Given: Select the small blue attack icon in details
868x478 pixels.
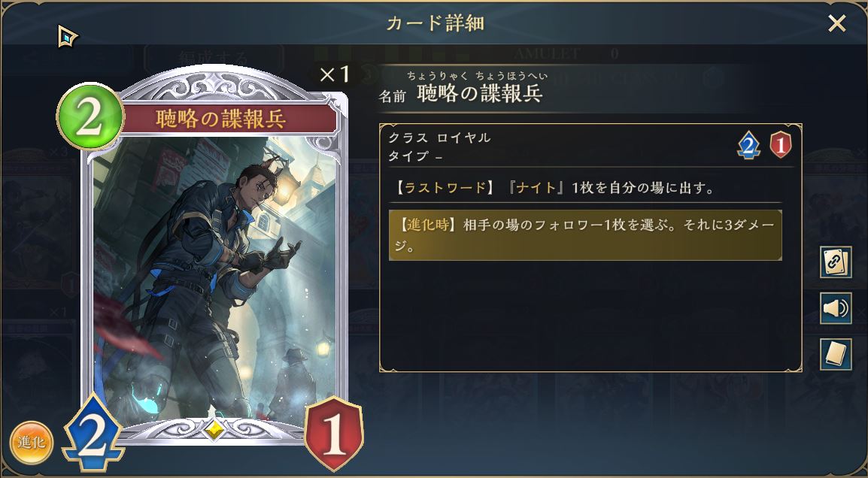Looking at the screenshot, I should (x=748, y=146).
